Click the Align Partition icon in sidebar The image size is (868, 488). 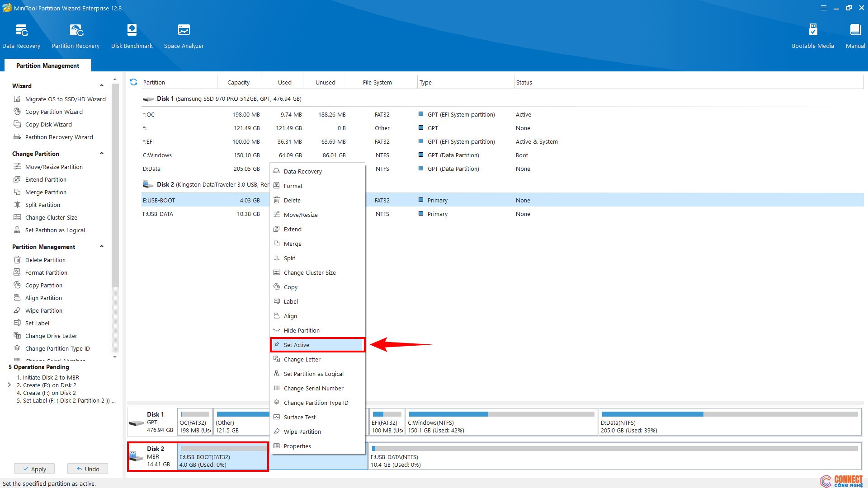pos(17,298)
